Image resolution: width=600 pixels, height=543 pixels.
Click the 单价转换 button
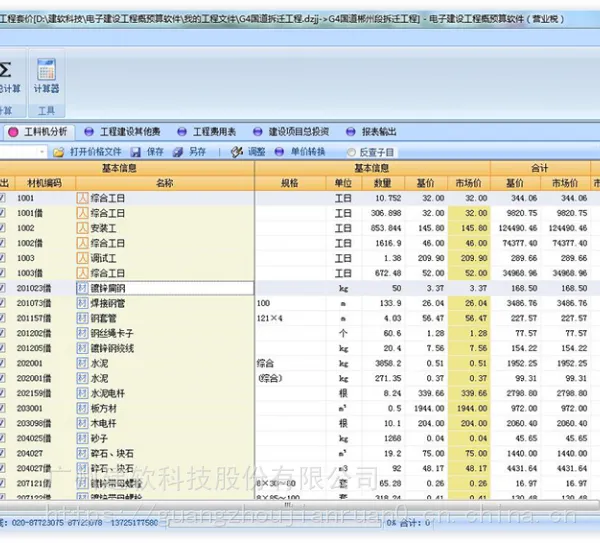[300, 152]
